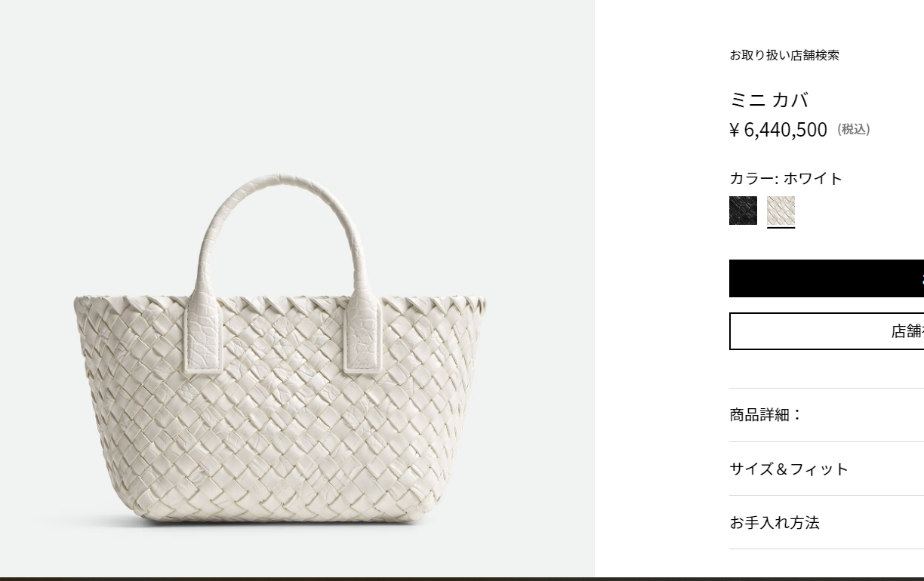The image size is (924, 581).
Task: Click the (税込) tax-included note
Action: coord(854,130)
